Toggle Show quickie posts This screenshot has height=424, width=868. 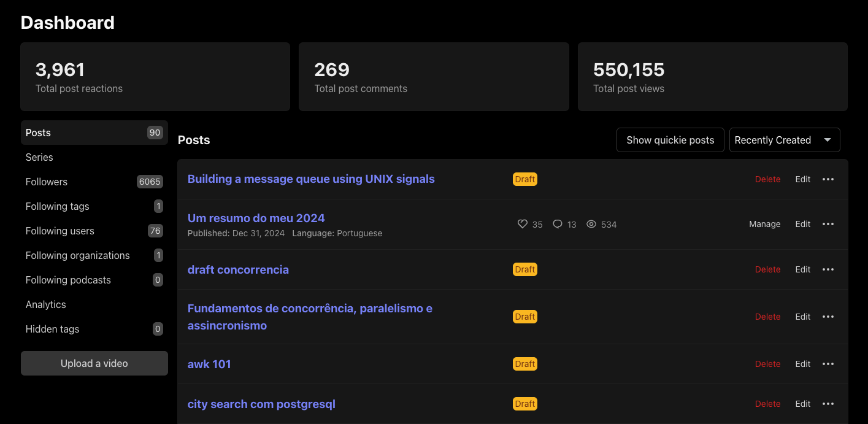click(670, 140)
